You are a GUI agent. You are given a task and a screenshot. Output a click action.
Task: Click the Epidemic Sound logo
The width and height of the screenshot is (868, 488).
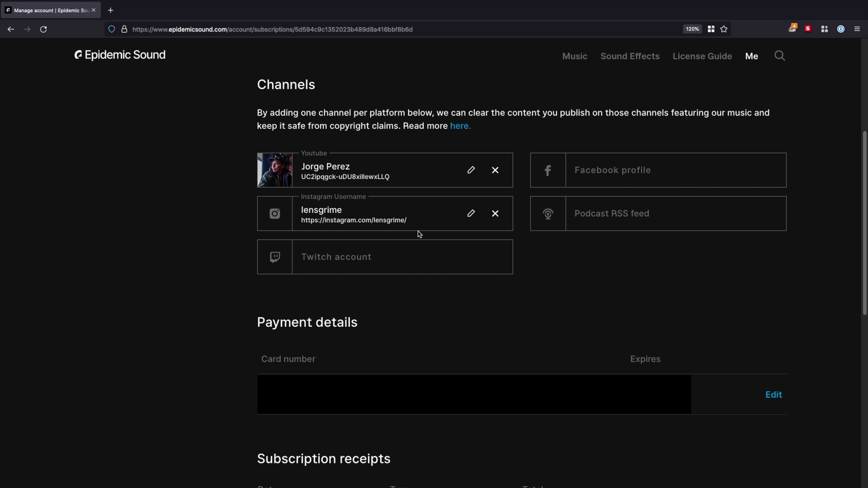point(120,55)
